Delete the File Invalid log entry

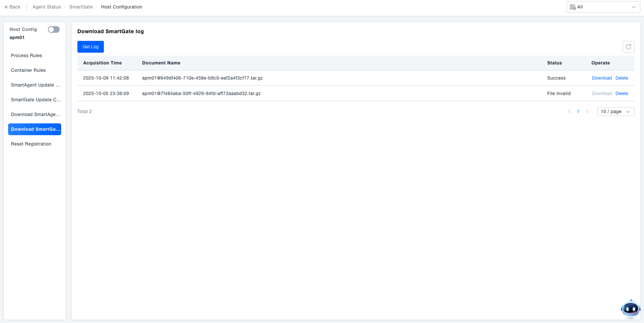click(x=622, y=94)
